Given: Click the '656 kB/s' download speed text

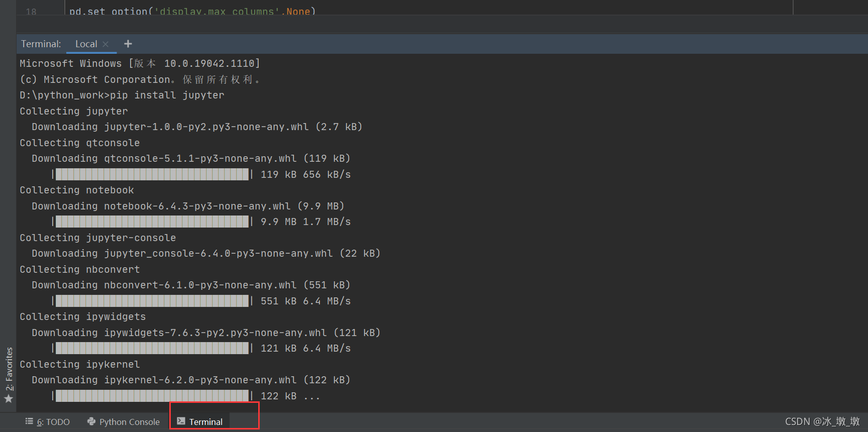Looking at the screenshot, I should click(327, 174).
